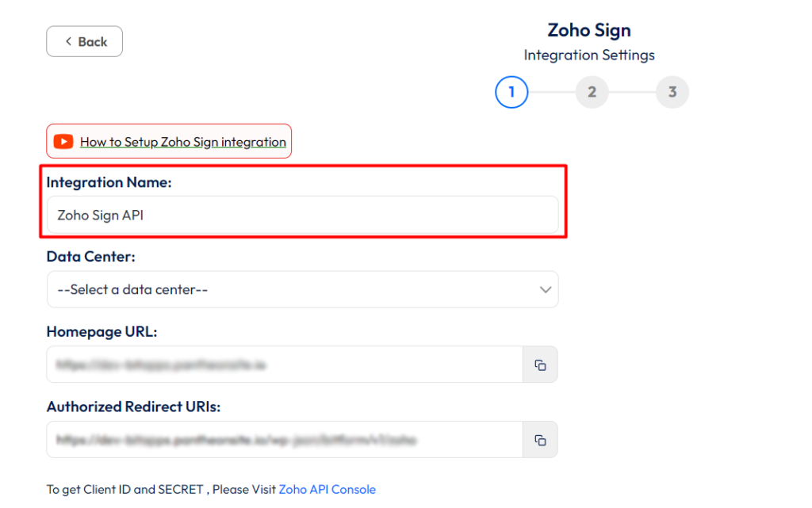Open the Data Center selection dropdown

301,289
